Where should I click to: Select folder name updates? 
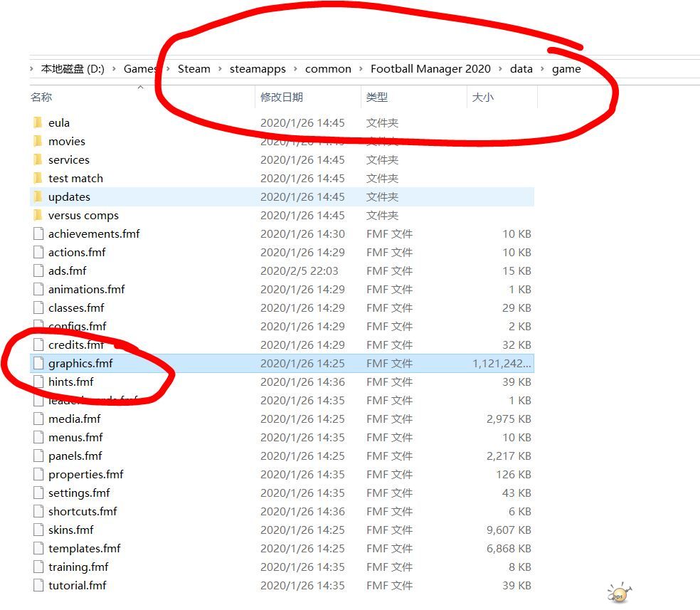click(x=69, y=197)
